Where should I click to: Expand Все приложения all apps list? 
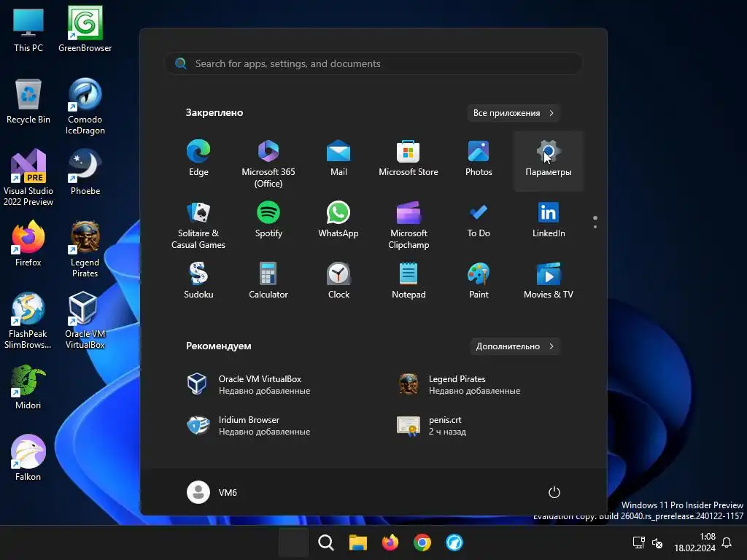point(513,113)
